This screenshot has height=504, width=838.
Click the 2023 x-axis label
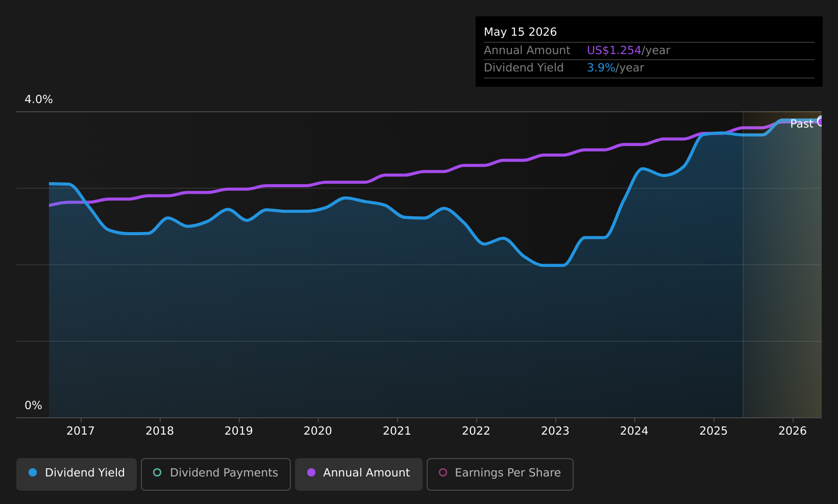tap(555, 431)
